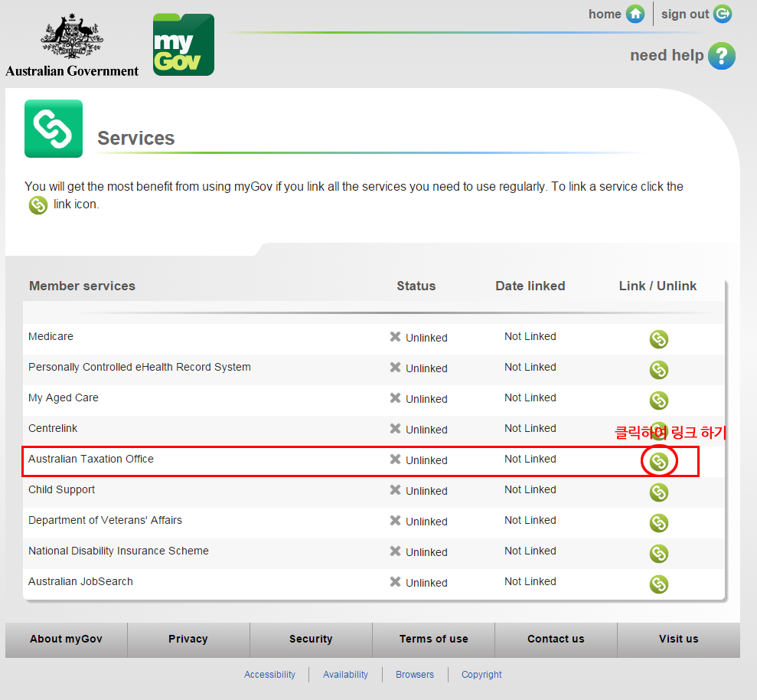The image size is (757, 700).
Task: Open the Privacy footer tab
Action: point(188,639)
